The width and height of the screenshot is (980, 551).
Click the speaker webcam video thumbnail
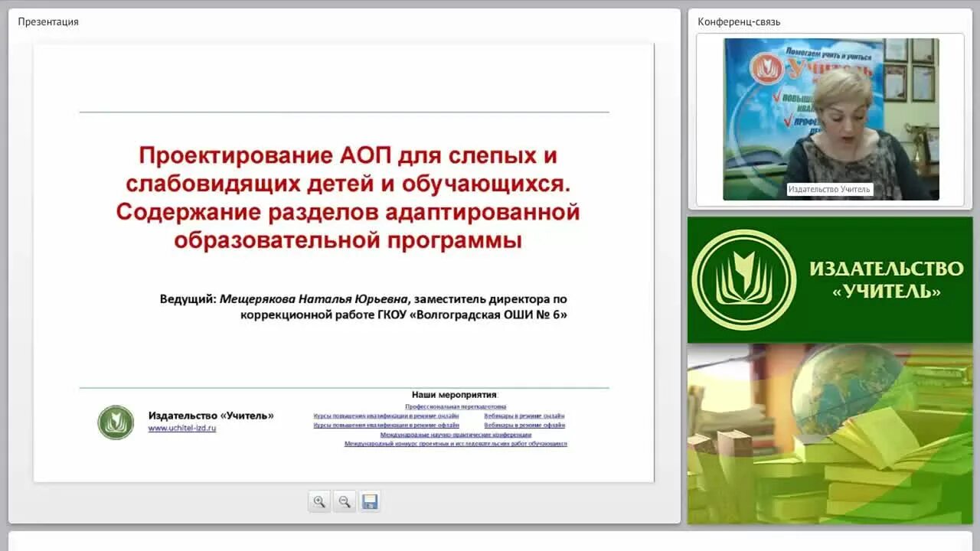[x=830, y=119]
